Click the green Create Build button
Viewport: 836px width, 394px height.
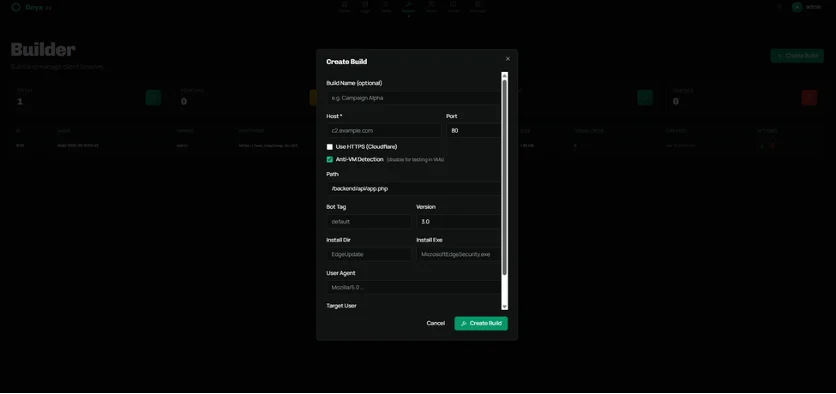pyautogui.click(x=481, y=323)
